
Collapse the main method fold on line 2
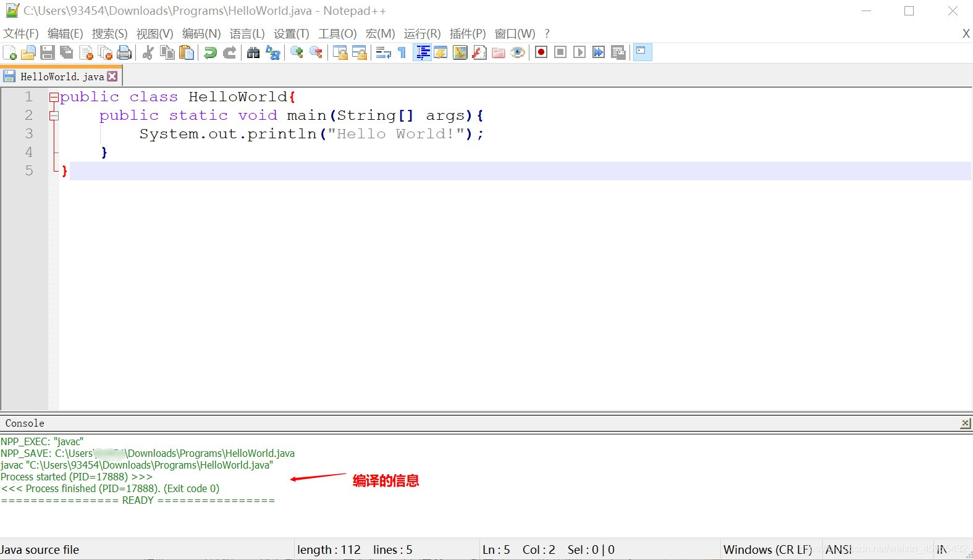click(x=54, y=115)
